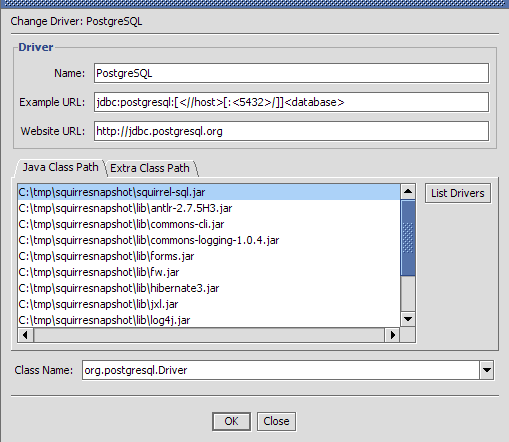The width and height of the screenshot is (509, 442).
Task: Click the horizontal scroll right arrow
Action: (x=393, y=335)
